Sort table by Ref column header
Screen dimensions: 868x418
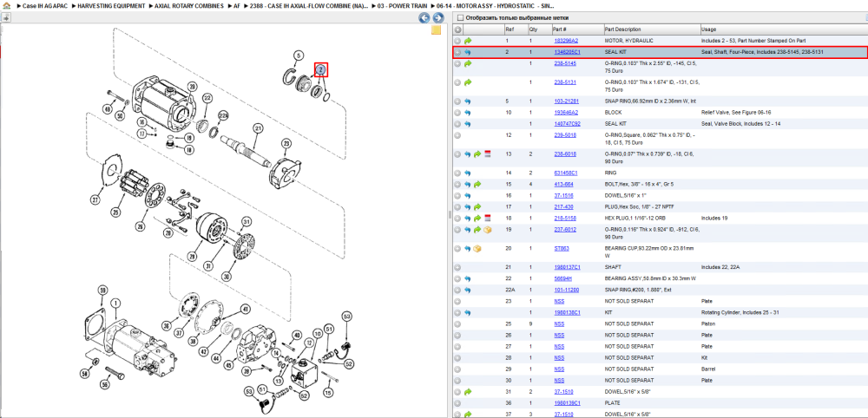[516, 29]
